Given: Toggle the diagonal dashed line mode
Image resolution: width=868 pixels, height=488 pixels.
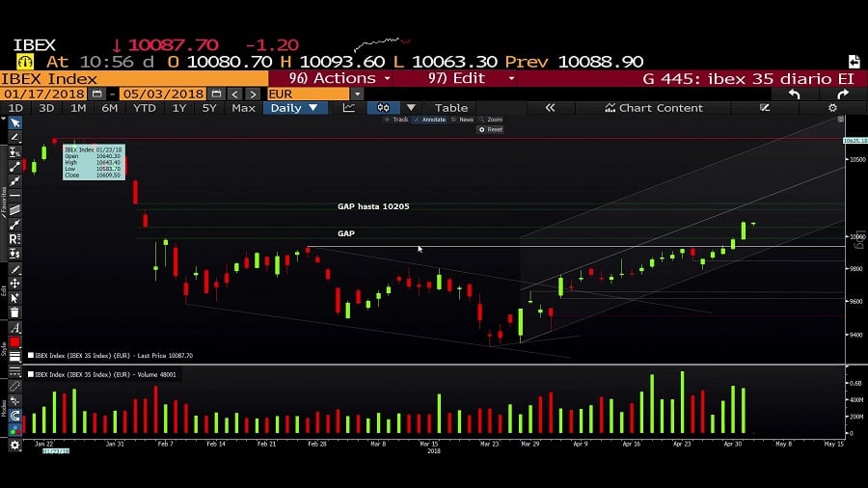Looking at the screenshot, I should 14,386.
